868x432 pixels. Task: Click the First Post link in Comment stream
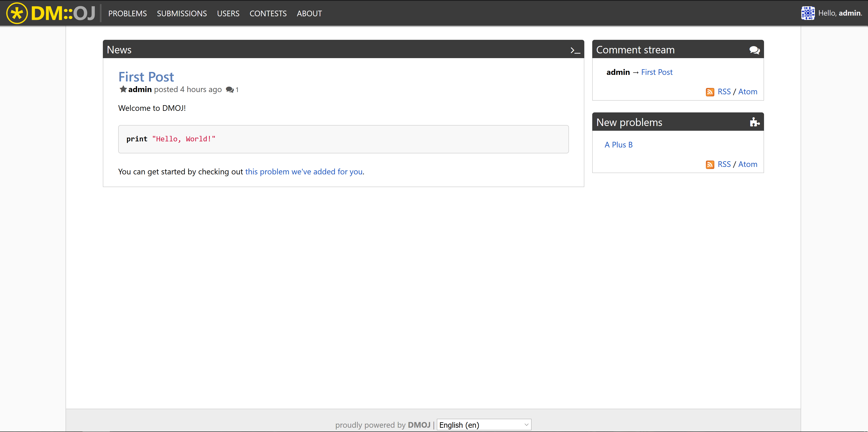[656, 72]
